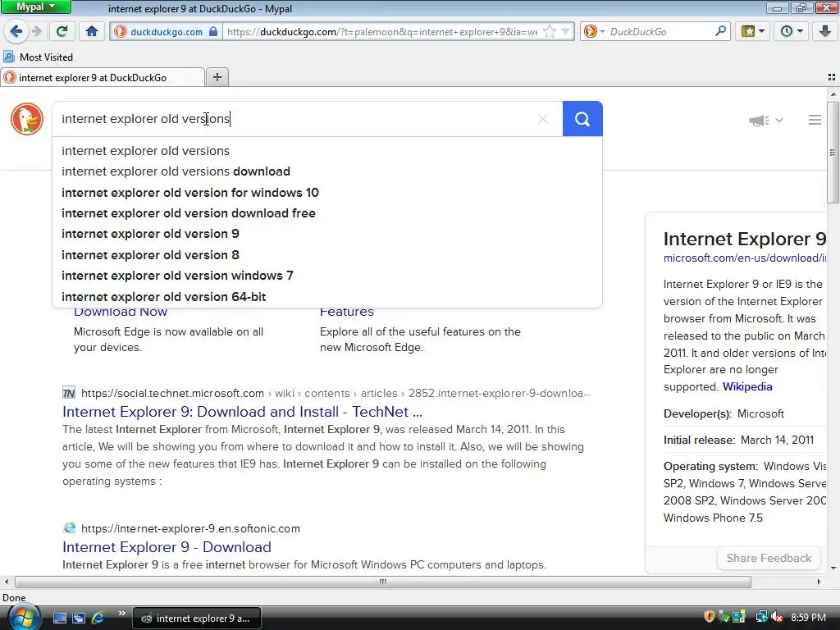Open the microsoft.com/en-us/download sidebar link
840x630 pixels.
pyautogui.click(x=745, y=258)
